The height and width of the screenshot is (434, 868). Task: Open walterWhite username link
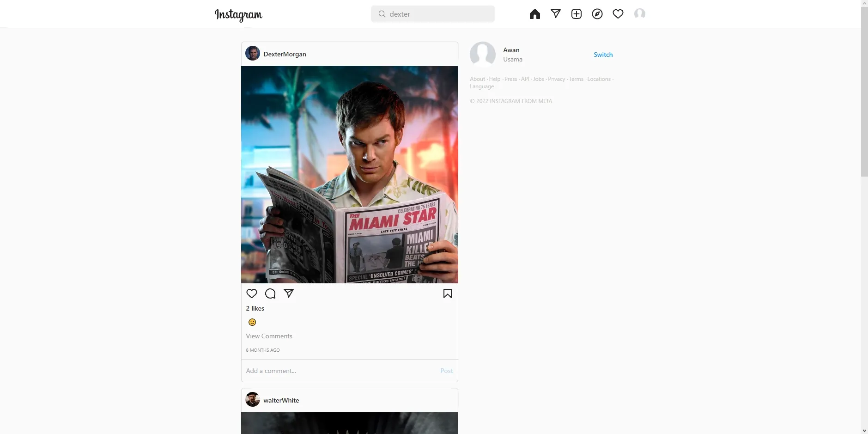(x=281, y=400)
